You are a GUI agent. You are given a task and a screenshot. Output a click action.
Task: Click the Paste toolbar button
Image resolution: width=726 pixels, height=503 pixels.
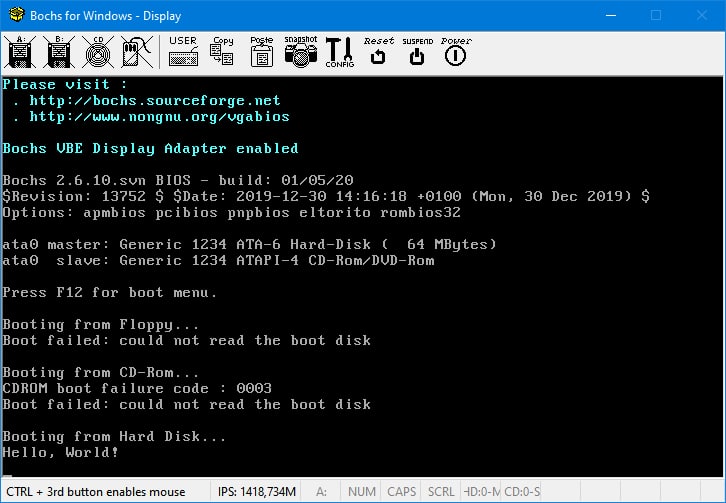pyautogui.click(x=262, y=52)
